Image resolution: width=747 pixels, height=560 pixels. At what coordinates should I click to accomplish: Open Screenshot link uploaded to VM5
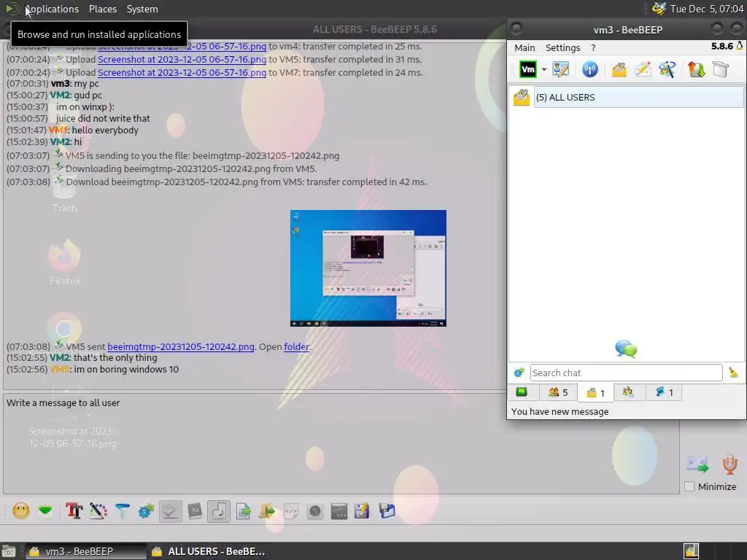pos(182,60)
